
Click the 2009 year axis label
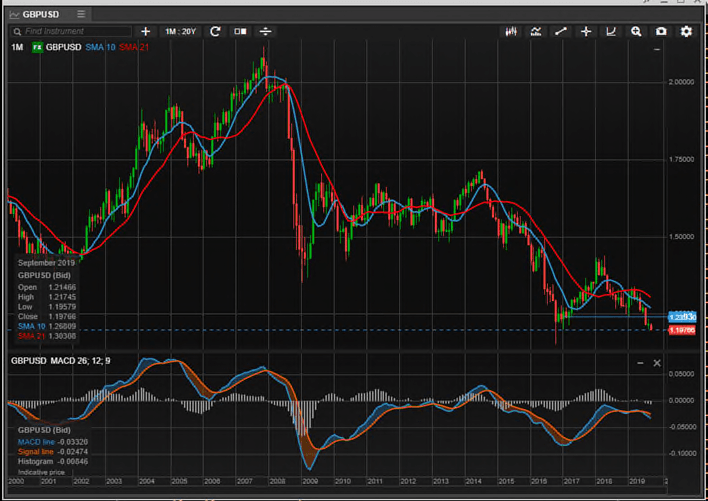tap(310, 481)
